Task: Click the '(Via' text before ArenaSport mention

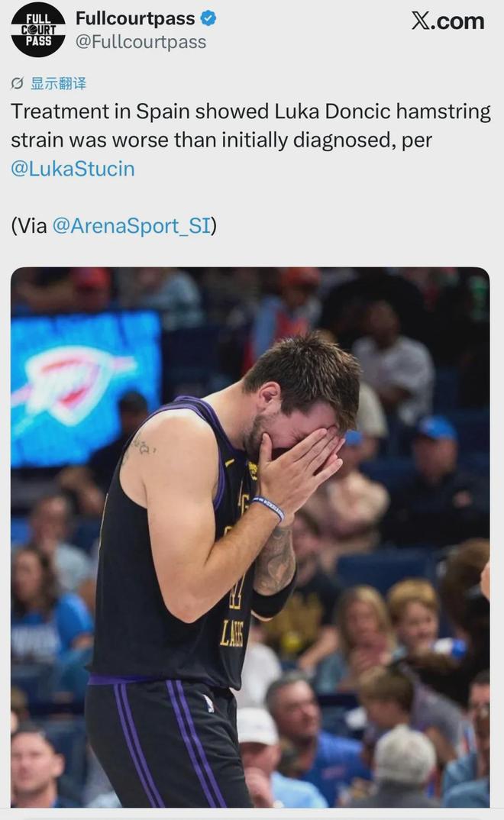Action: (29, 226)
